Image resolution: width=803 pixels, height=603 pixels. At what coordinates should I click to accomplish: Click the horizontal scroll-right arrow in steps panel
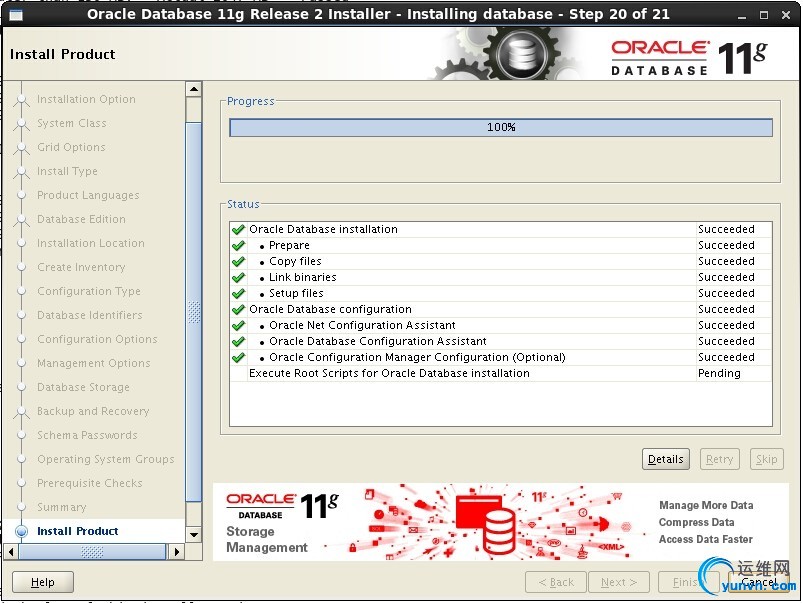(x=177, y=552)
